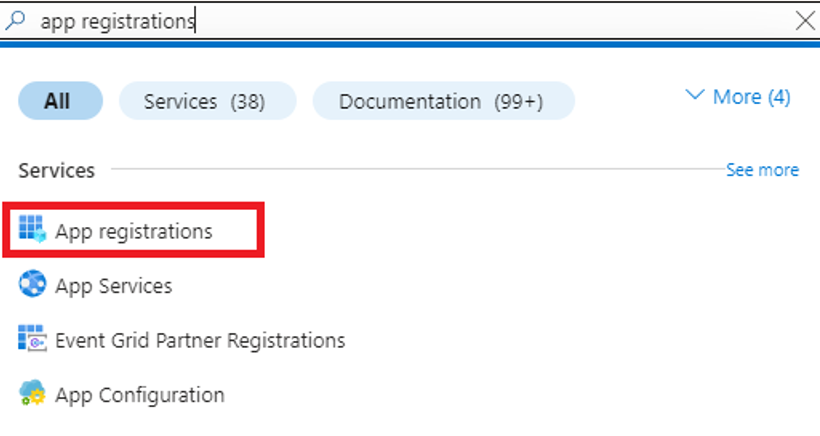Click the magnifying glass search icon

15,20
